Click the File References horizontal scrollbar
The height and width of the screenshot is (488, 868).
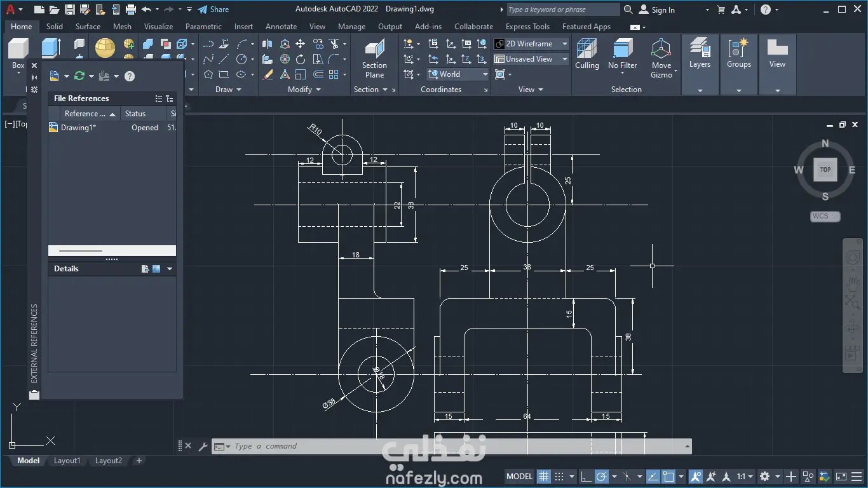pyautogui.click(x=81, y=251)
